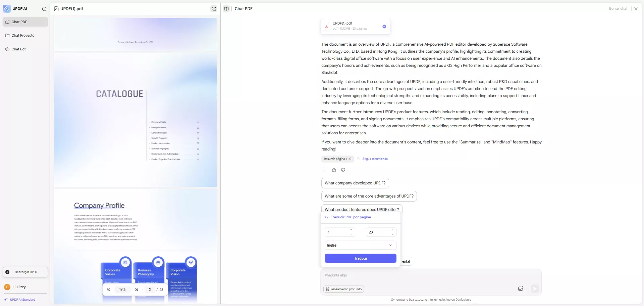Click the end page field showing 23

pos(379,232)
